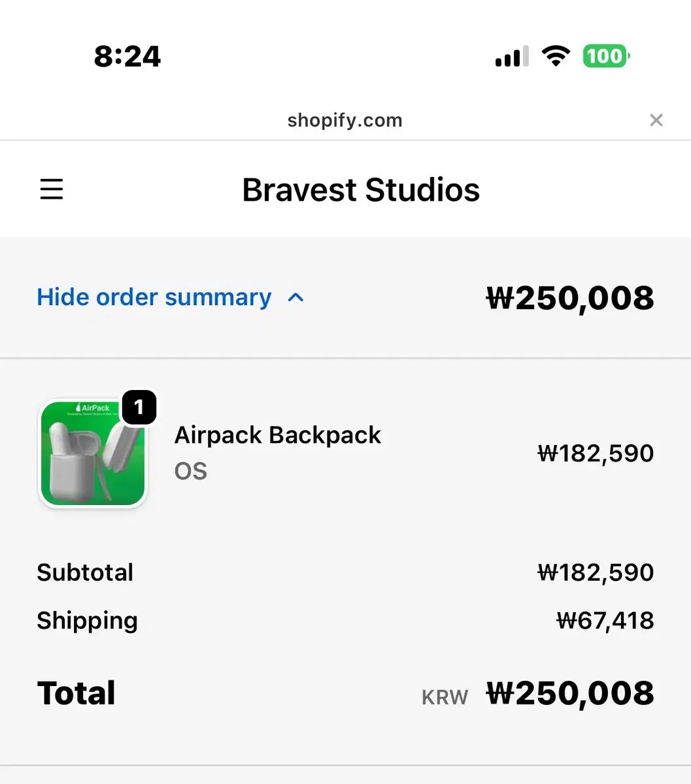The width and height of the screenshot is (691, 784).
Task: Select the Subtotal label
Action: 85,572
